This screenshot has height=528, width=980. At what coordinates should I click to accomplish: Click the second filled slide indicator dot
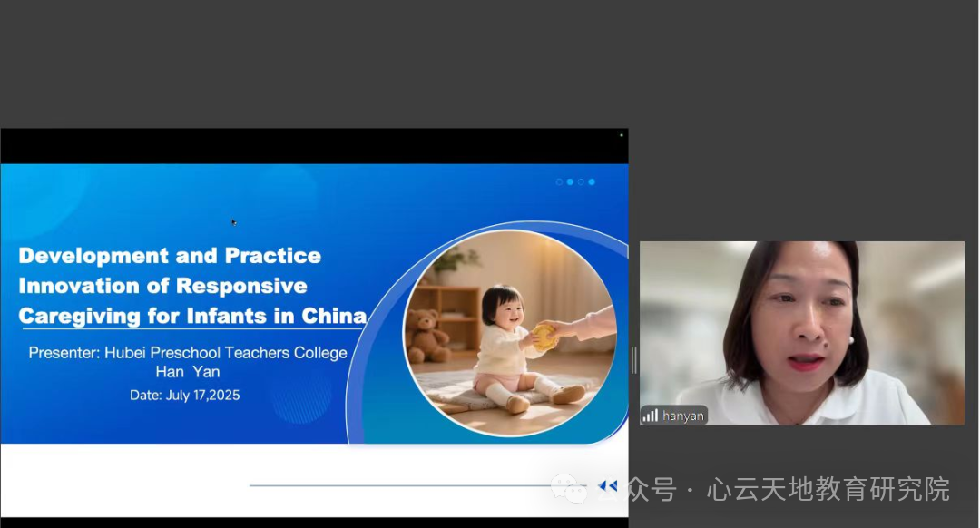point(570,181)
